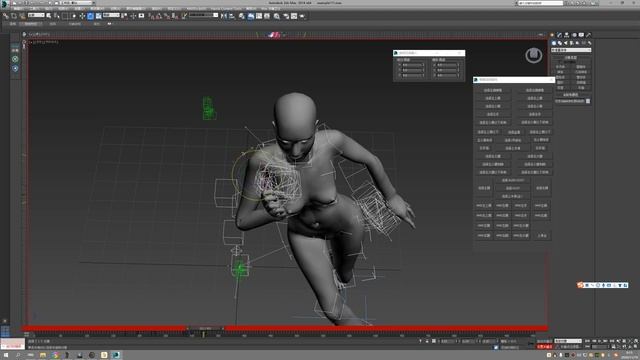Open File Explorer from the taskbar
This screenshot has height=360, width=640.
point(42,356)
